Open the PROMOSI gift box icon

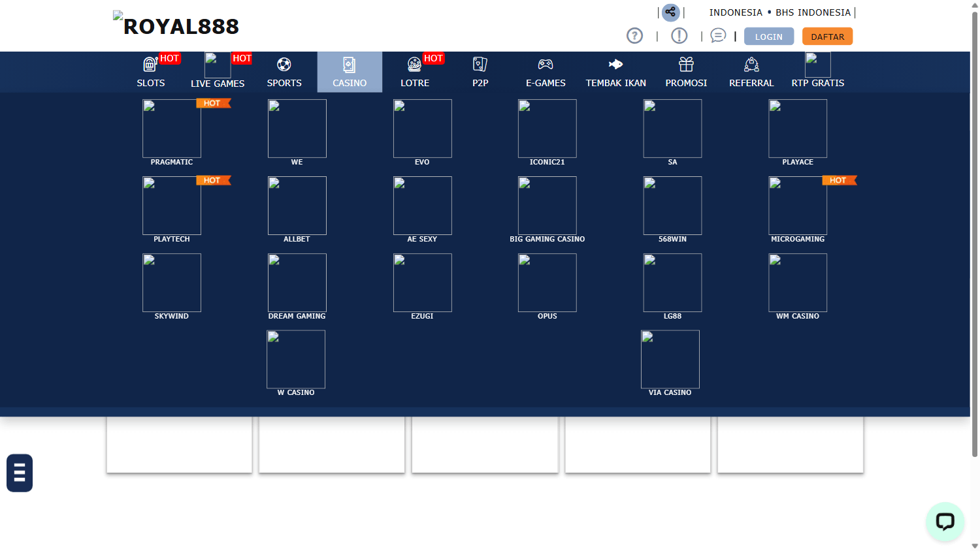[x=685, y=65]
